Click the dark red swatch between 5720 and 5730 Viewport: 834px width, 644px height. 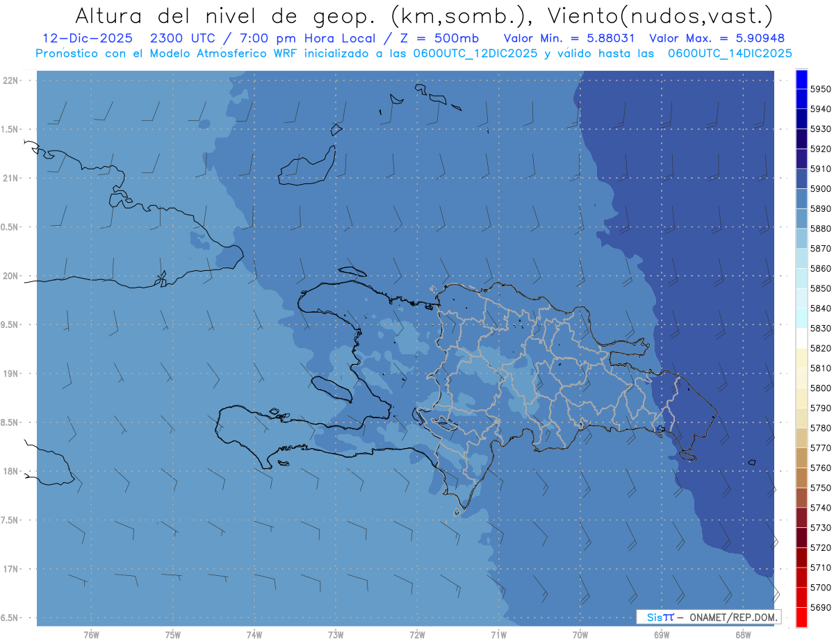[x=801, y=537]
